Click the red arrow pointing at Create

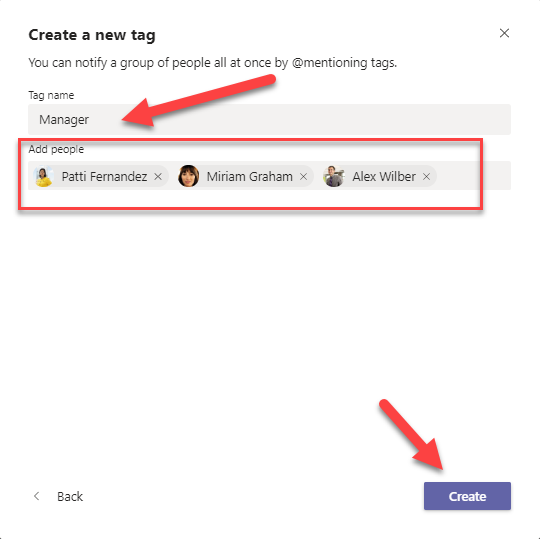tap(412, 435)
